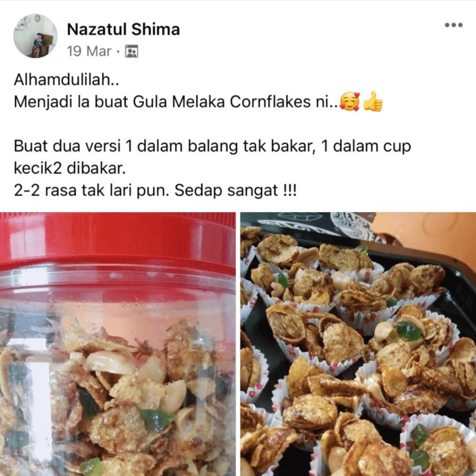Viewport: 476px width, 476px height.
Task: Tap the red jar lid in the left photo
Action: click(x=118, y=240)
